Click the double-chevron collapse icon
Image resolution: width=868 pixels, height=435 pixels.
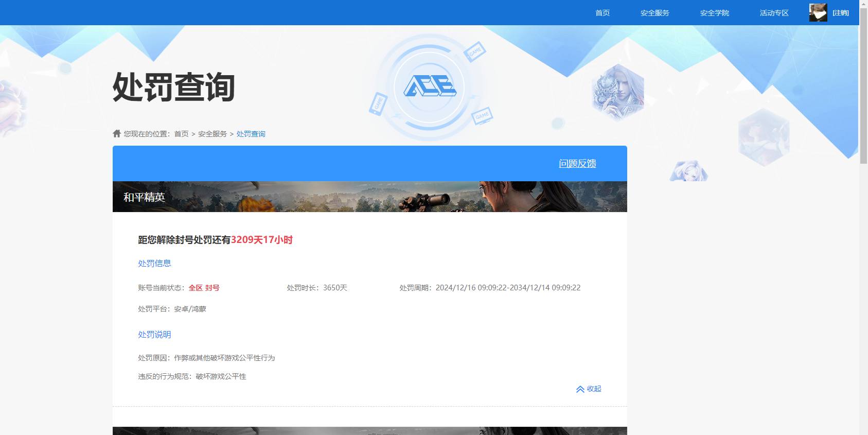coord(580,389)
